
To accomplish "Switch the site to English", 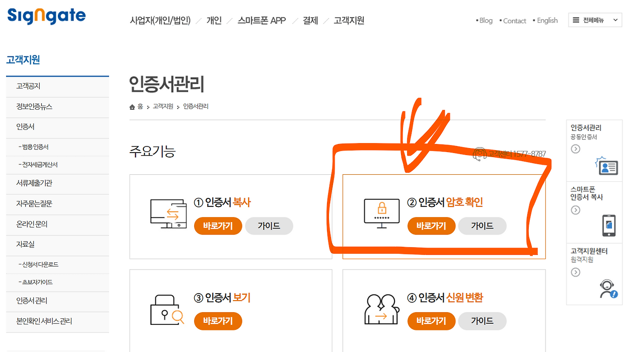I will [547, 20].
